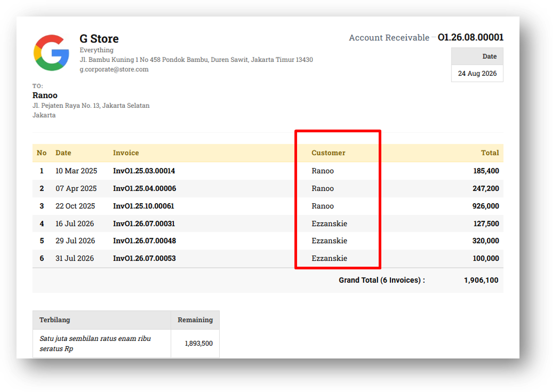Click the date 31 Jul 2026
Viewport: 553px width, 392px height.
coord(74,258)
